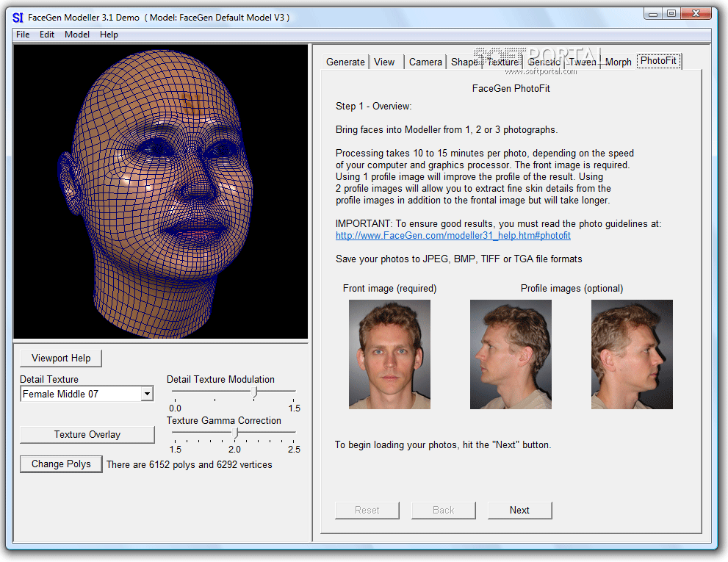Viewport: 728px width, 562px height.
Task: Switch to the Morph tab
Action: coord(619,62)
